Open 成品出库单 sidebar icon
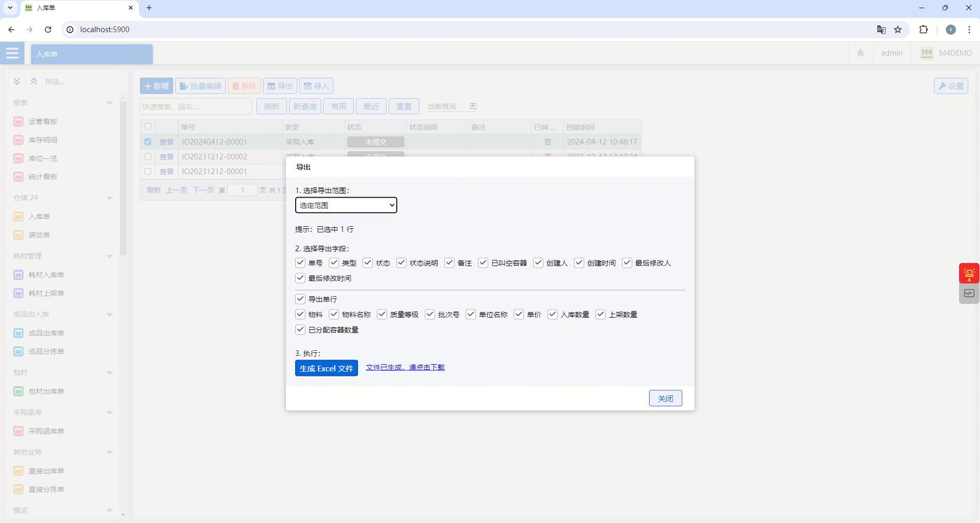 (18, 333)
